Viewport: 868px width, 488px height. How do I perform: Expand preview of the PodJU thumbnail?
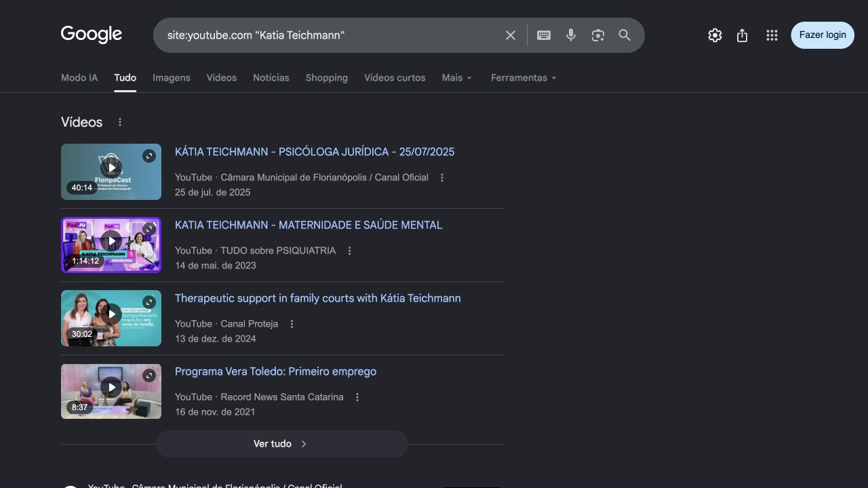pyautogui.click(x=149, y=229)
